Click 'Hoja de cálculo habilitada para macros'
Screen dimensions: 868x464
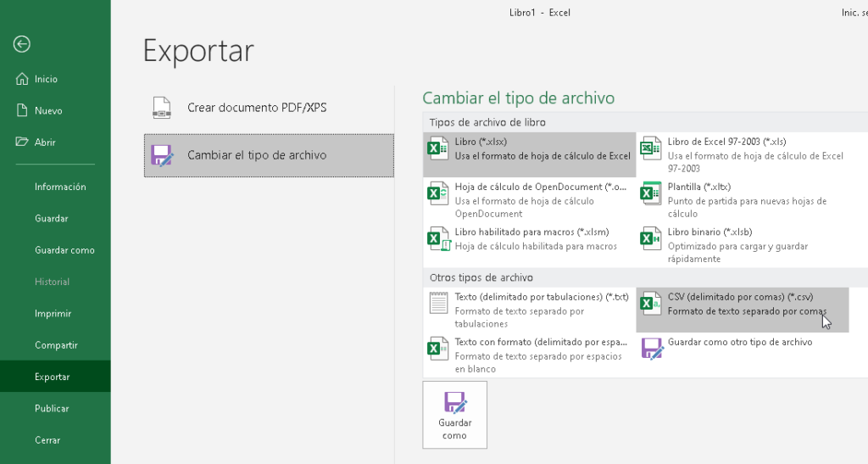pos(536,246)
